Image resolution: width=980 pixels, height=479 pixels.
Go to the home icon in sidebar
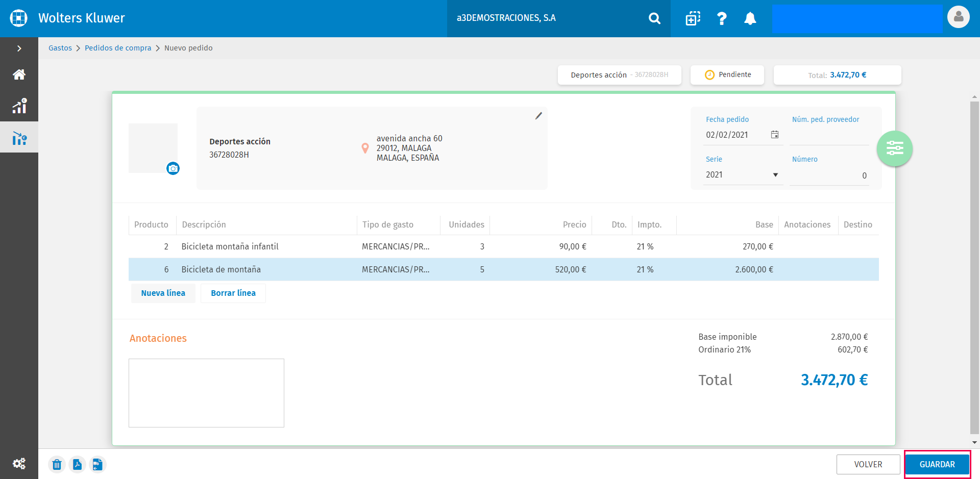tap(19, 74)
